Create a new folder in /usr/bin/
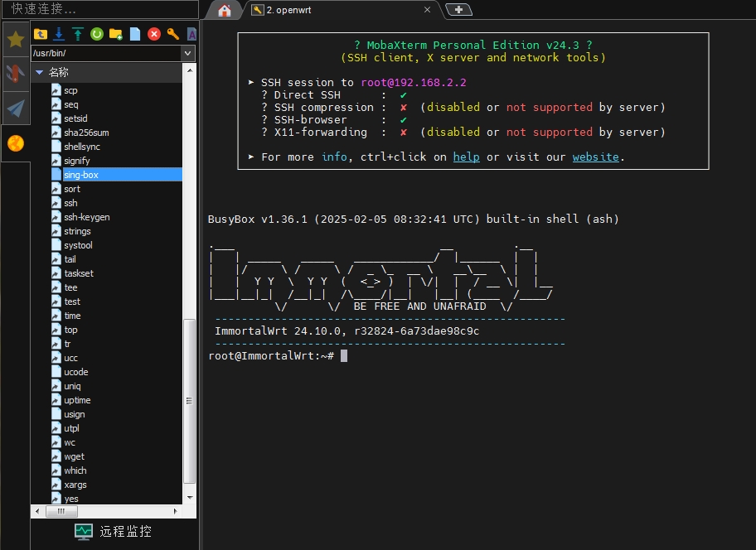The width and height of the screenshot is (756, 550). click(116, 34)
